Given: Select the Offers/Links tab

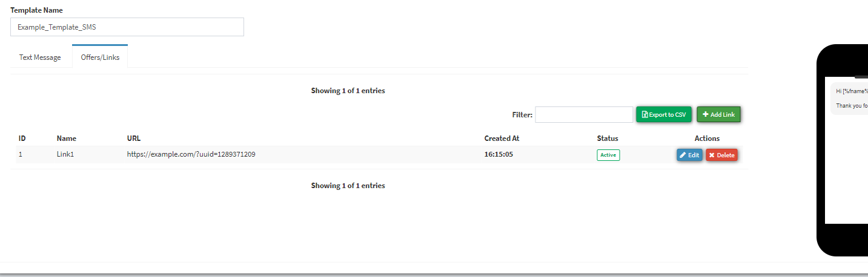Looking at the screenshot, I should coord(100,57).
